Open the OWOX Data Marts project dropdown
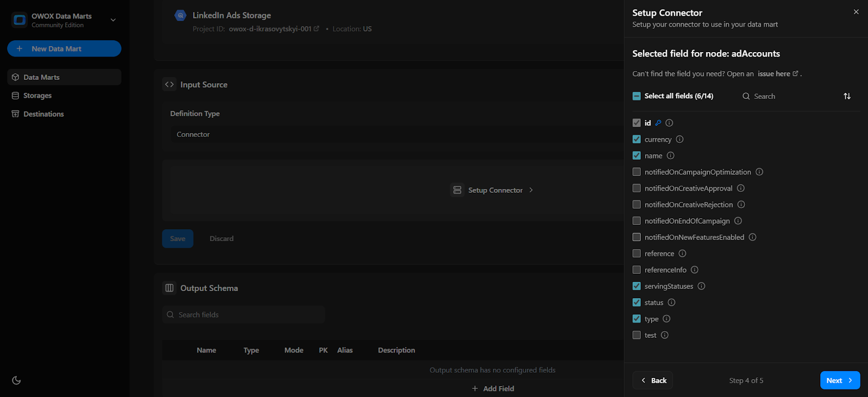The height and width of the screenshot is (397, 868). (113, 20)
